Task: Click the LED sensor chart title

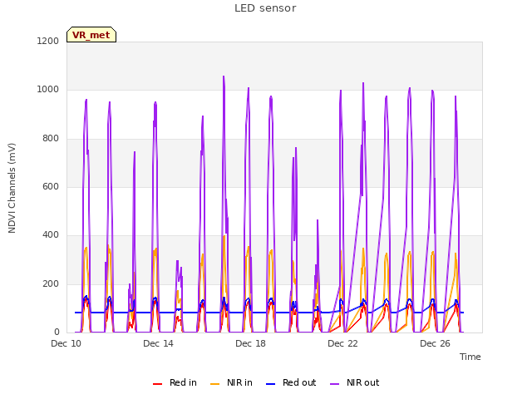Action: [265, 8]
